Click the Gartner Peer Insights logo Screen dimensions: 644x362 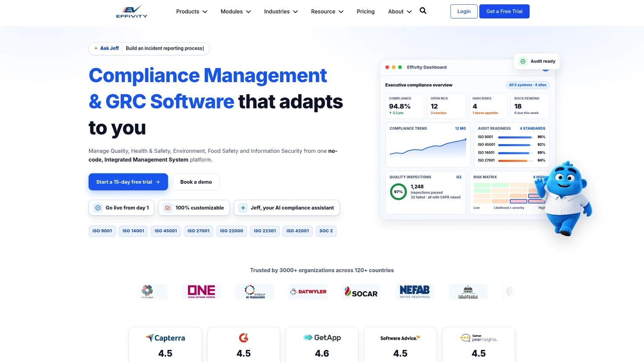point(479,338)
